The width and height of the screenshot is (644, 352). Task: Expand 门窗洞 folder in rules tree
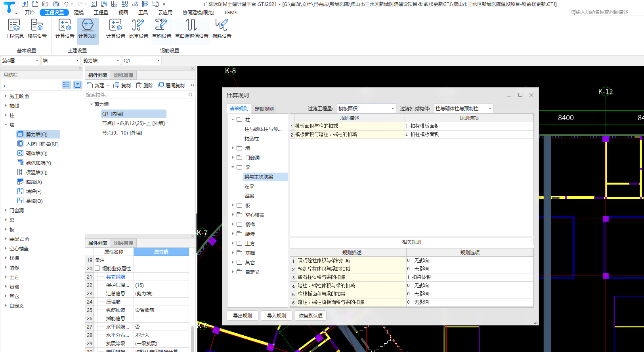coord(233,158)
